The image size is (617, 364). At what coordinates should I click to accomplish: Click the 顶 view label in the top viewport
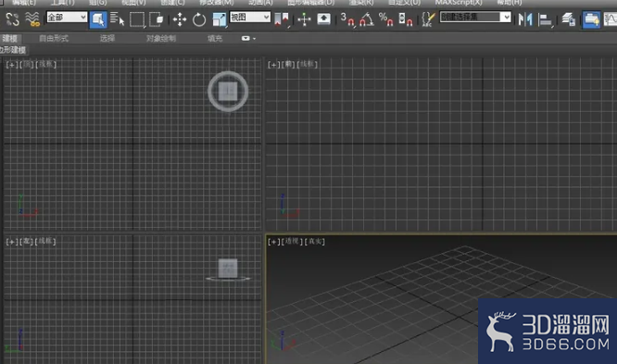[x=27, y=64]
